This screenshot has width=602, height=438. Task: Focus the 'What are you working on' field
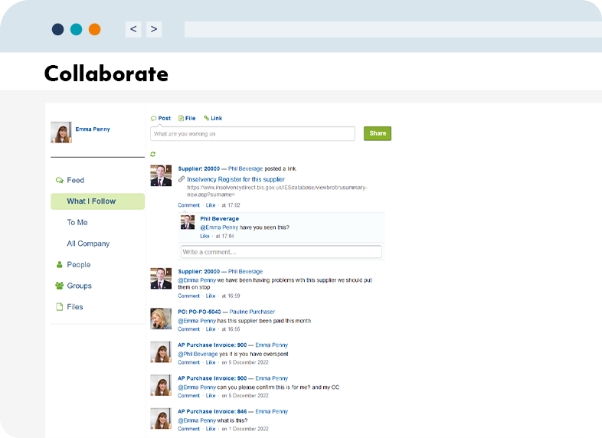[x=252, y=133]
